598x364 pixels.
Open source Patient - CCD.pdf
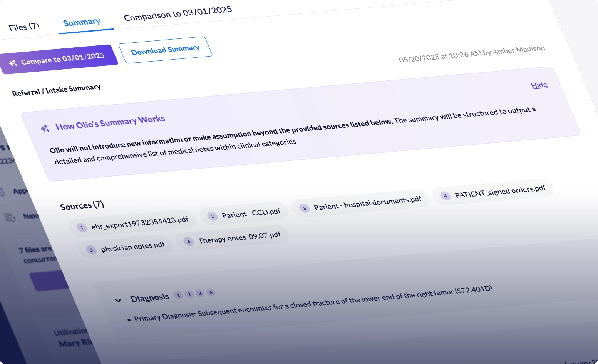[244, 214]
